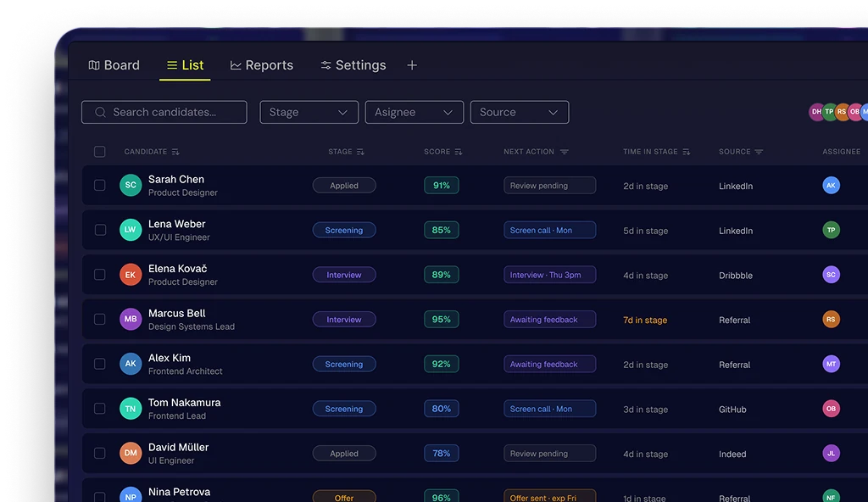The image size is (868, 502).
Task: Click Elena Kovač's EK avatar
Action: (131, 274)
